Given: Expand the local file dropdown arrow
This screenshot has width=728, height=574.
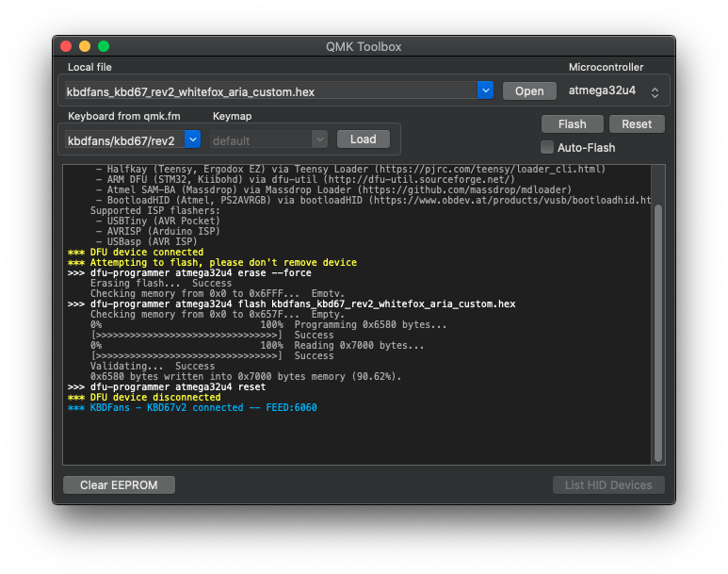Looking at the screenshot, I should tap(485, 90).
